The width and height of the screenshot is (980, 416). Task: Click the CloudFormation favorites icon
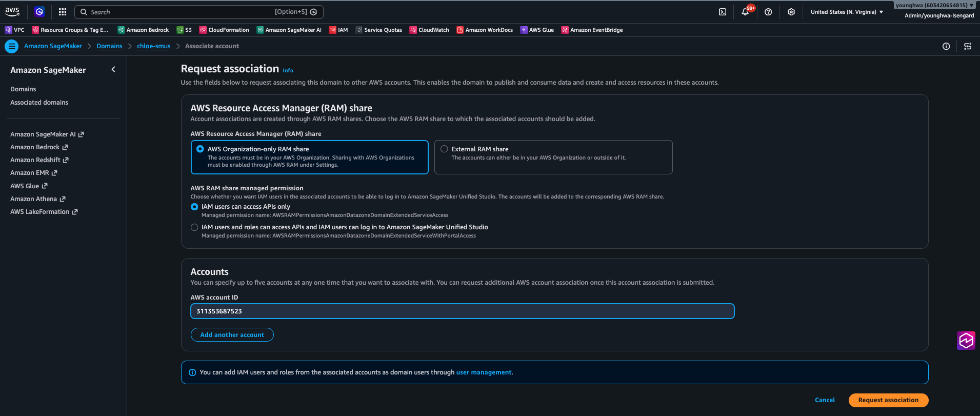pos(203,30)
